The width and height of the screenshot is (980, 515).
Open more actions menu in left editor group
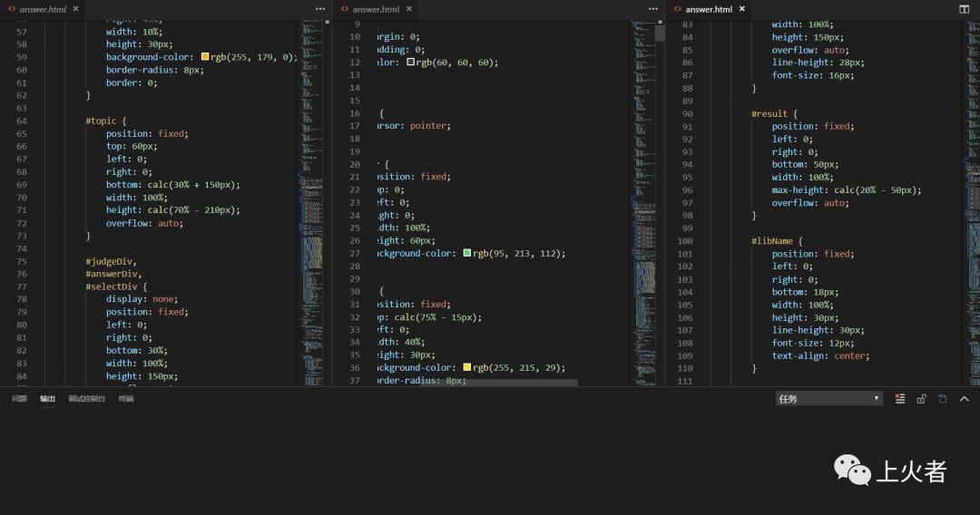coord(320,9)
